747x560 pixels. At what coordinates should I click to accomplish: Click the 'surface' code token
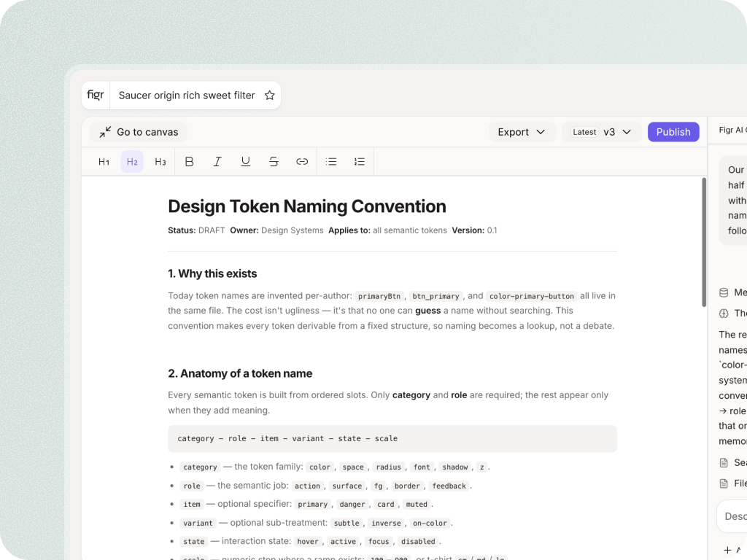point(347,486)
